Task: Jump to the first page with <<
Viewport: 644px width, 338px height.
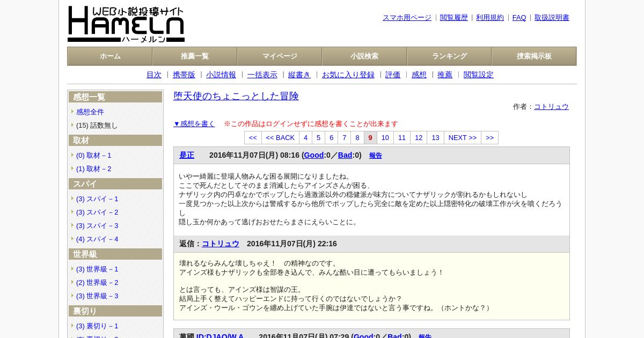Action: point(253,138)
